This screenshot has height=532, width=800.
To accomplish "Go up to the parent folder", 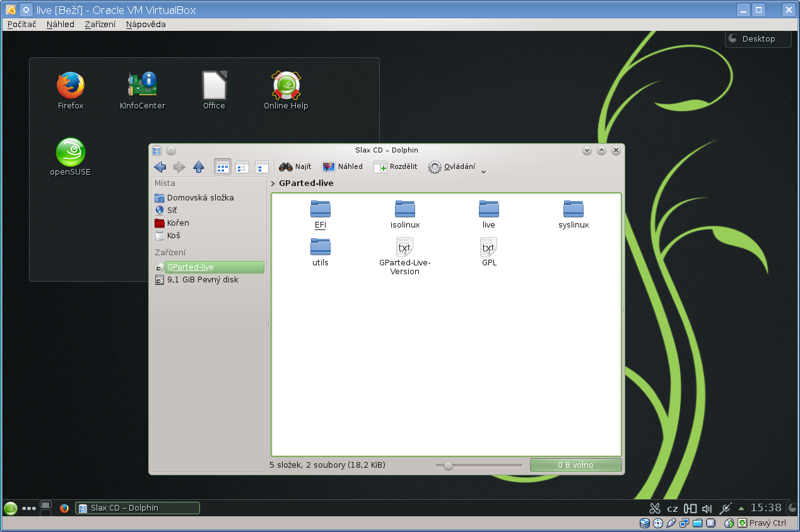I will 199,167.
